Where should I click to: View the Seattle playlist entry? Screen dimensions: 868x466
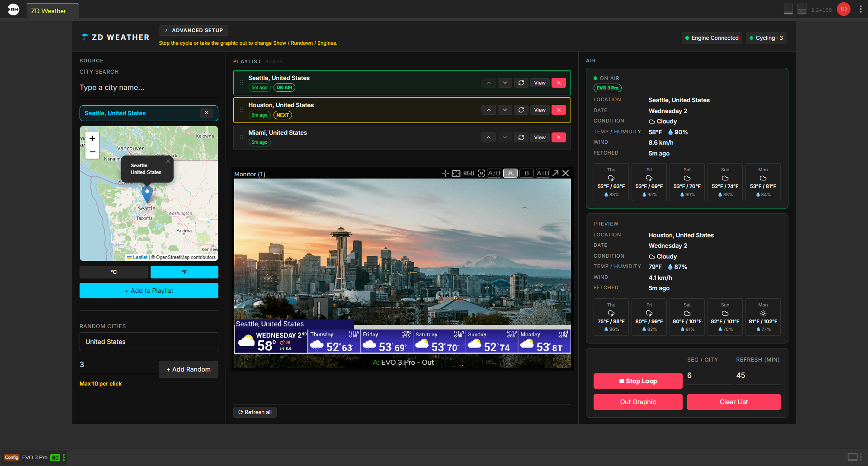(540, 83)
